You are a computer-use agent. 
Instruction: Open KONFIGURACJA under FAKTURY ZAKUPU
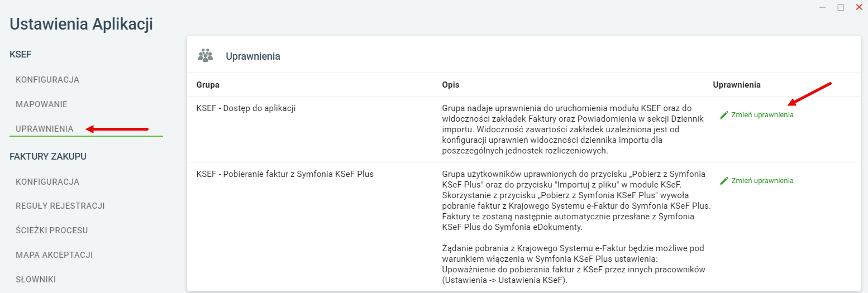(x=47, y=182)
